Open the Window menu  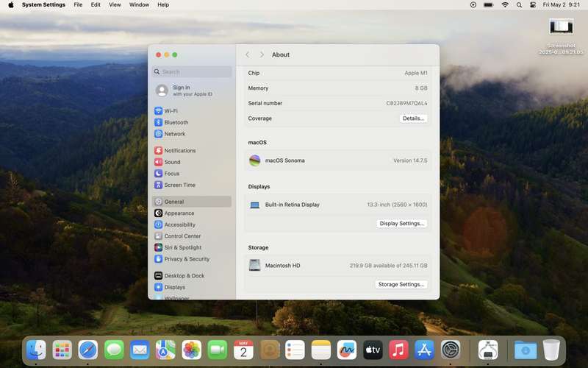coord(139,5)
